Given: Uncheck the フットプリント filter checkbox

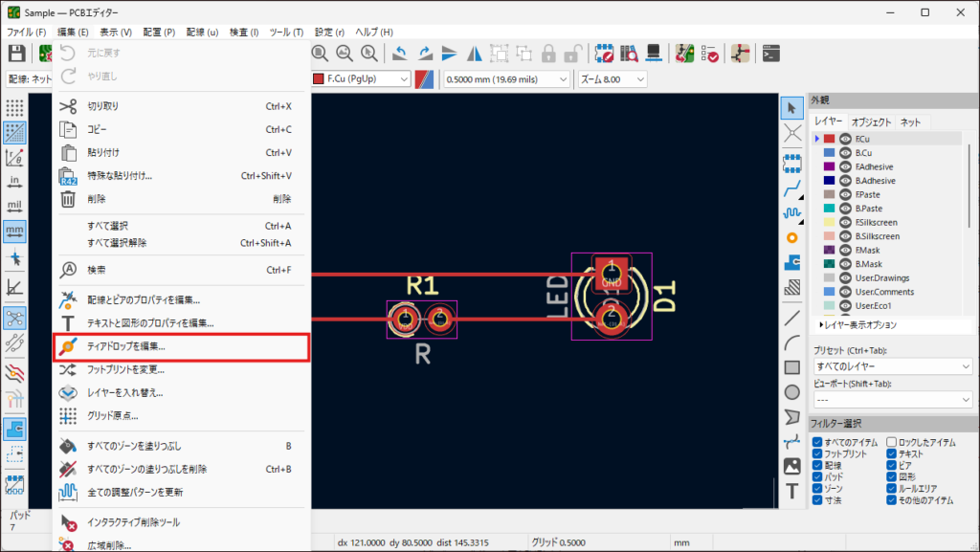Looking at the screenshot, I should (817, 453).
